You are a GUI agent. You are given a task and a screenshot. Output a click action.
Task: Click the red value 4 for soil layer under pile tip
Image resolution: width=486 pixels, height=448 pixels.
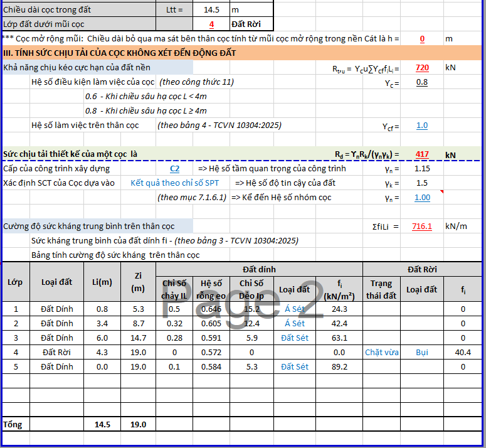[x=211, y=24]
